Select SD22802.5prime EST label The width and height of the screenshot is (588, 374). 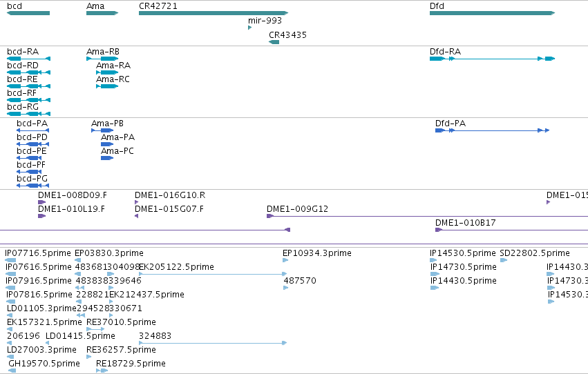535,253
